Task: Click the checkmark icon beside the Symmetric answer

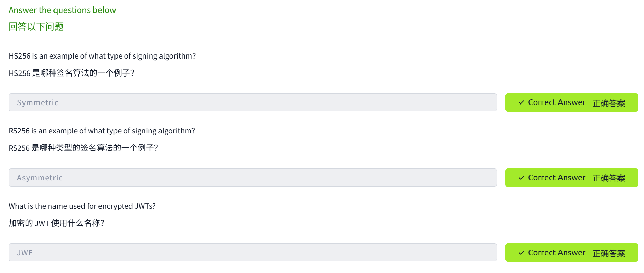Action: (x=521, y=102)
